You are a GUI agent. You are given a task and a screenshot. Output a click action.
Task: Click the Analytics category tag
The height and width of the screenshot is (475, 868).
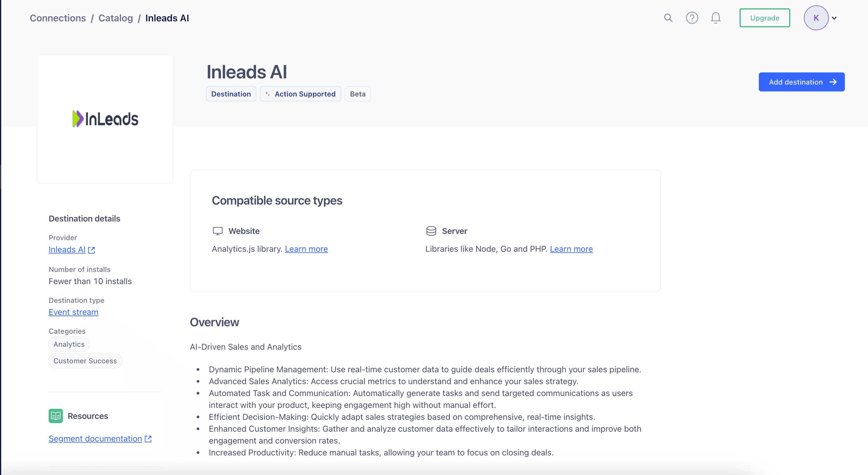69,344
